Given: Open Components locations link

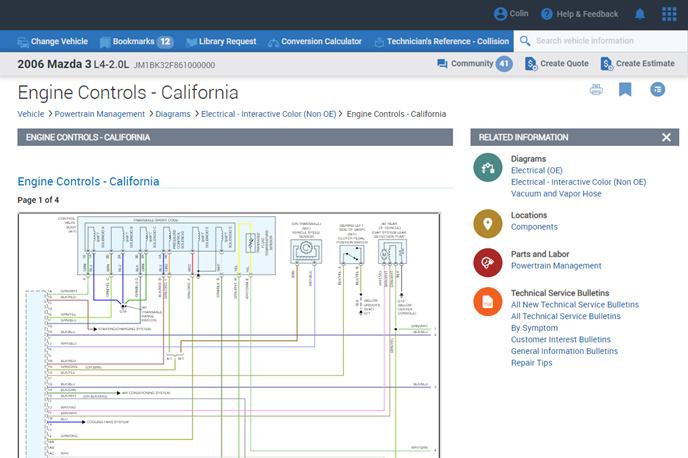Looking at the screenshot, I should click(x=534, y=227).
